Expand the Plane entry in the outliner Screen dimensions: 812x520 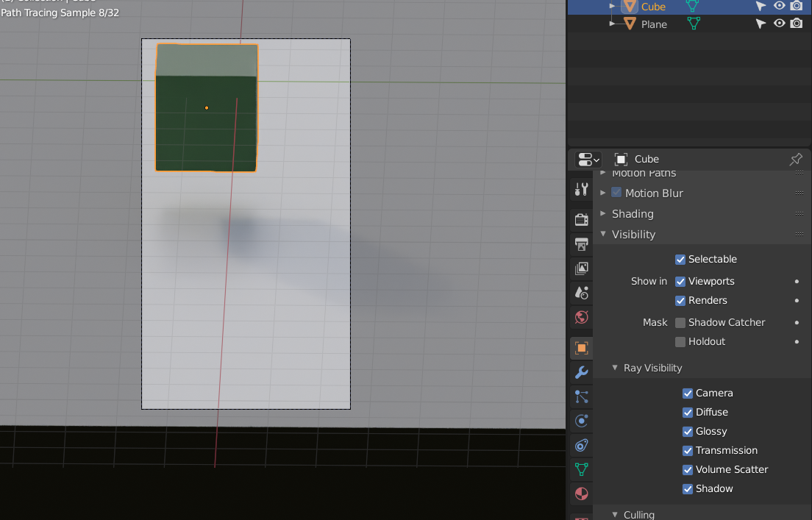[612, 24]
